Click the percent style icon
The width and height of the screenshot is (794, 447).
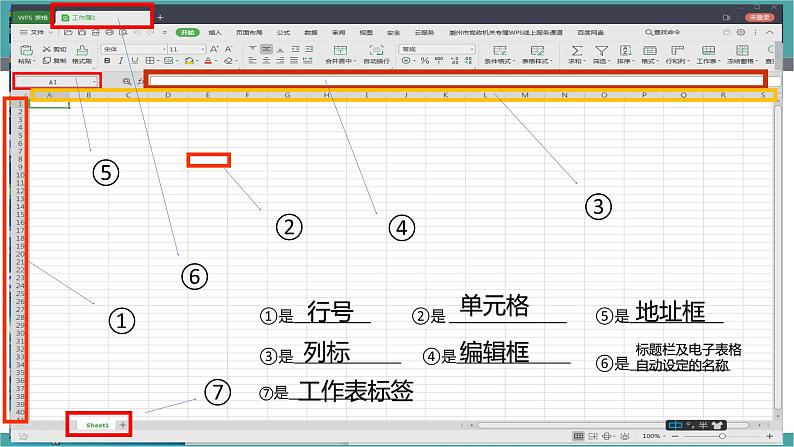[425, 61]
